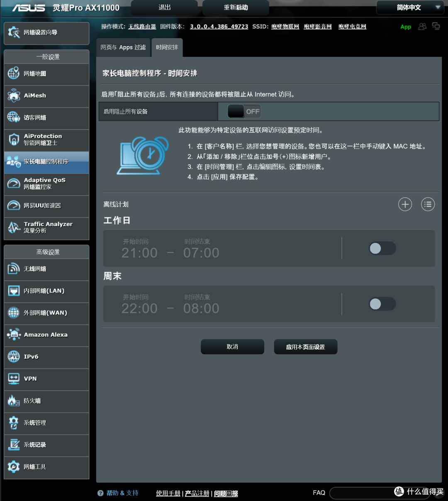The width and height of the screenshot is (448, 501).
Task: Click the green App link
Action: [x=406, y=27]
